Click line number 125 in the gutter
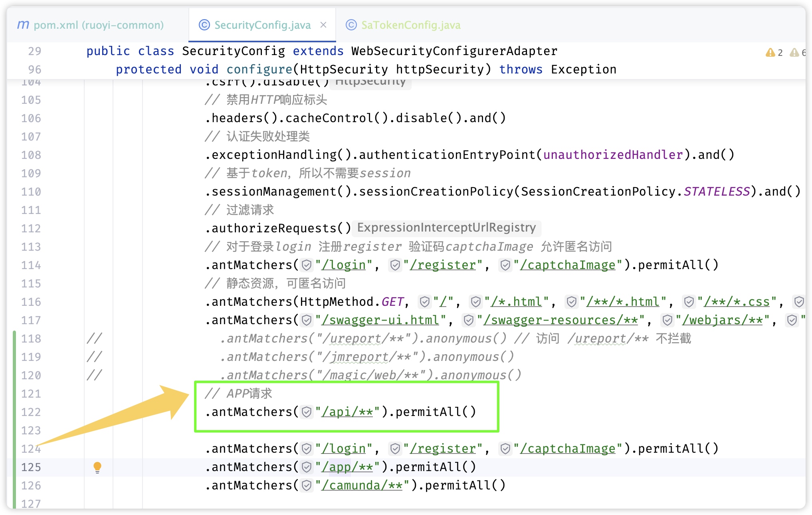812x515 pixels. click(x=31, y=467)
